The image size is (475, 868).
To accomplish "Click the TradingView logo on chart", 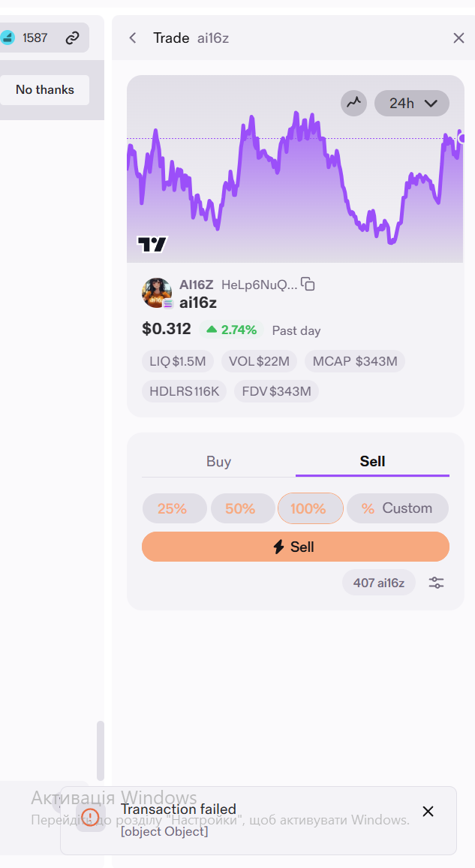I will [x=152, y=244].
